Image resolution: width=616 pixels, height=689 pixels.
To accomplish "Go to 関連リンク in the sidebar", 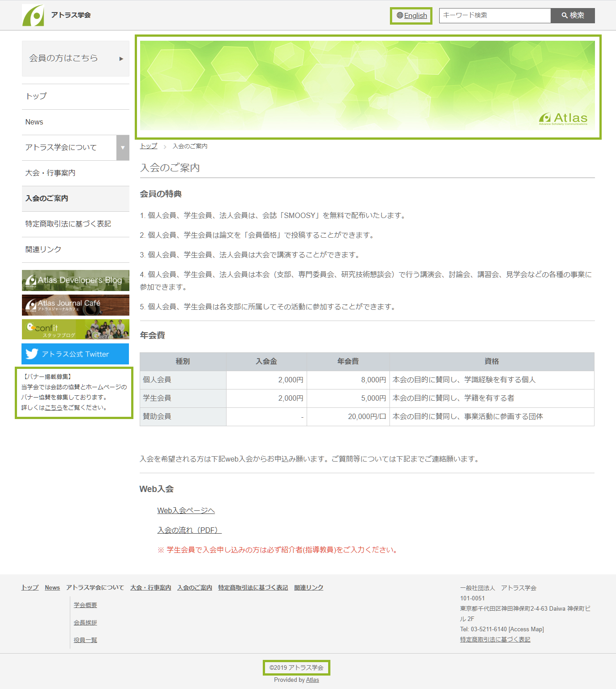I will click(x=43, y=249).
